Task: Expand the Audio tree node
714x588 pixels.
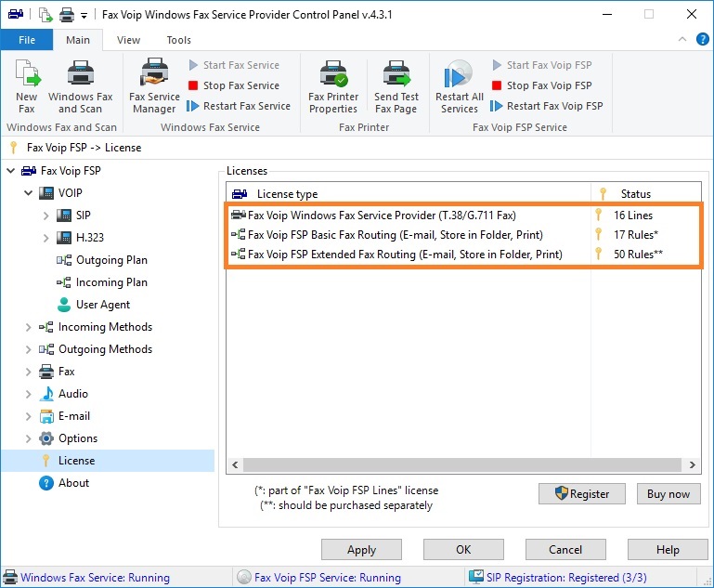Action: coord(28,394)
